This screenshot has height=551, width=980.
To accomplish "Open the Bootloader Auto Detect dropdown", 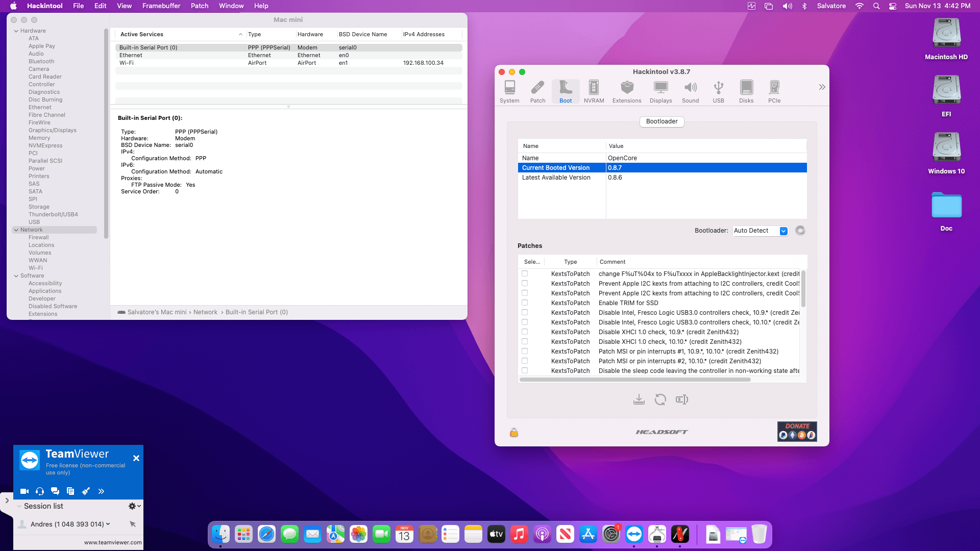I will click(761, 231).
